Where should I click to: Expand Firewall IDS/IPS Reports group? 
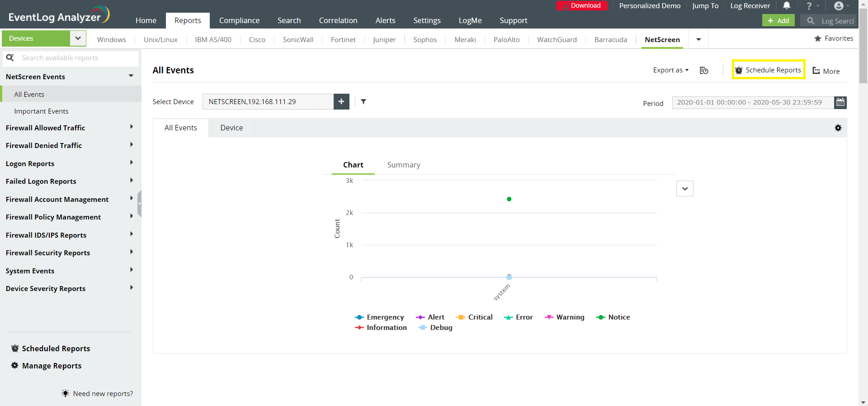(132, 234)
